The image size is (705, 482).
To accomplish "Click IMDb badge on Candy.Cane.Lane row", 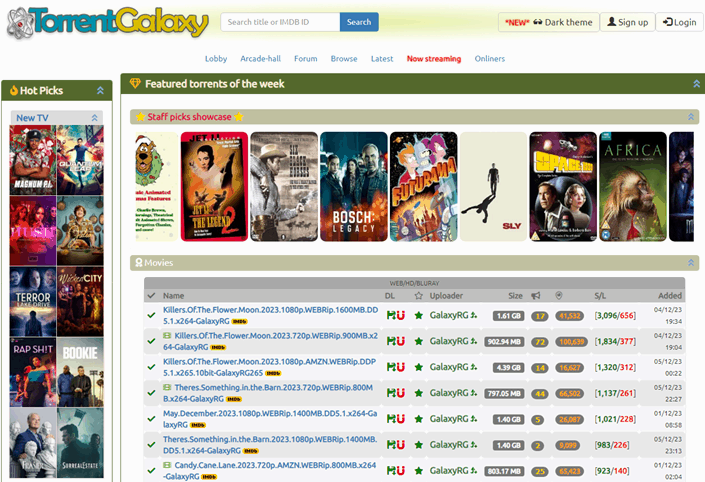I will (209, 477).
